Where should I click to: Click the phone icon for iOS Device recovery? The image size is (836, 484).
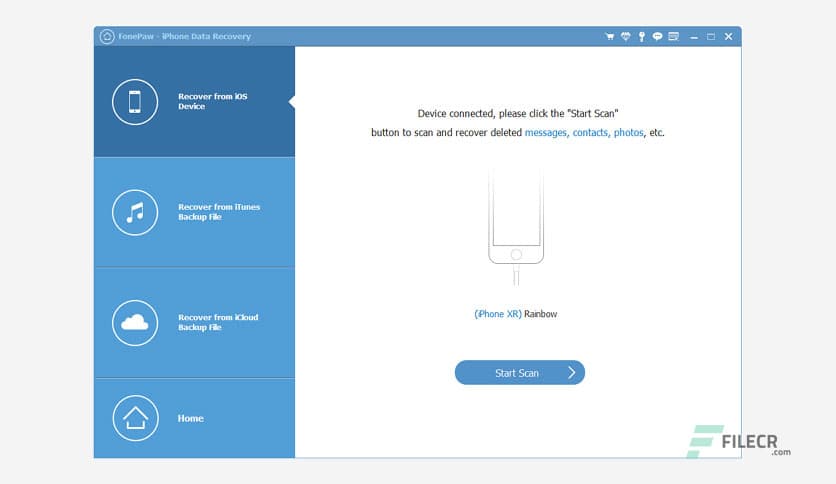coord(135,102)
